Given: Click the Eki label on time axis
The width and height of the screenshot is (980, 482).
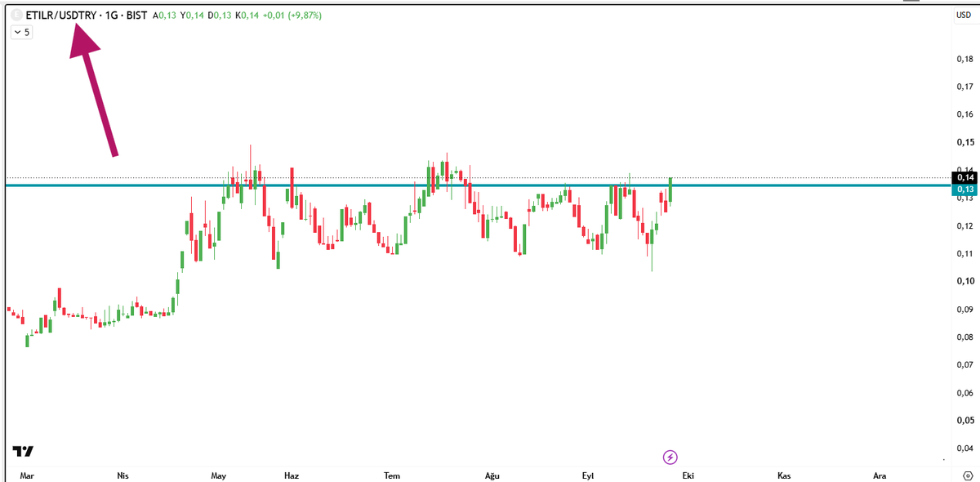Looking at the screenshot, I should coord(688,475).
